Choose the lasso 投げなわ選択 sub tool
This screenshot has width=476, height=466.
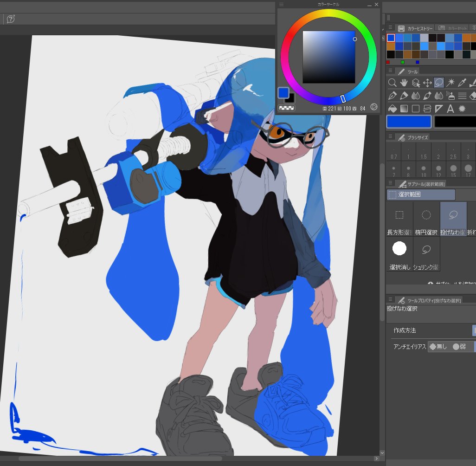(453, 220)
